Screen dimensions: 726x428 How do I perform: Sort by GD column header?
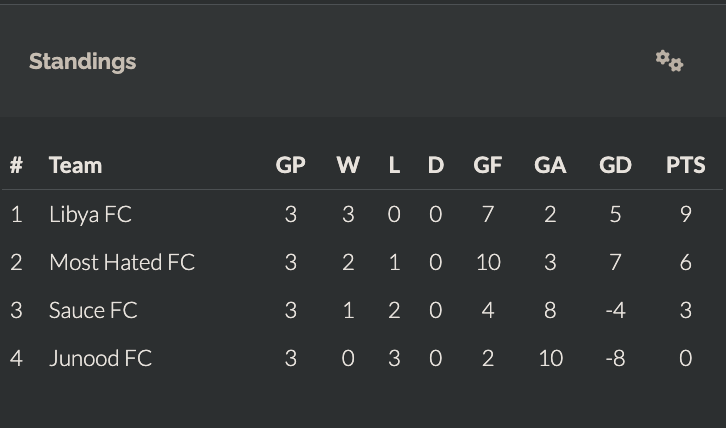pos(615,165)
